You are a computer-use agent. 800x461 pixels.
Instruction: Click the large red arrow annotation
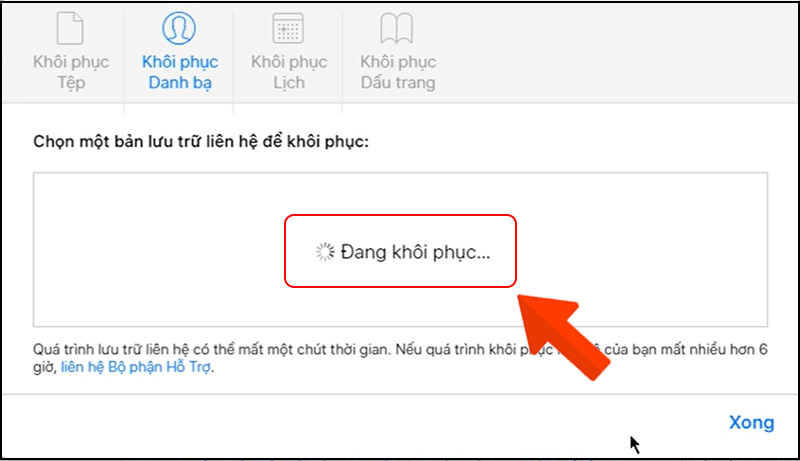coord(563,336)
